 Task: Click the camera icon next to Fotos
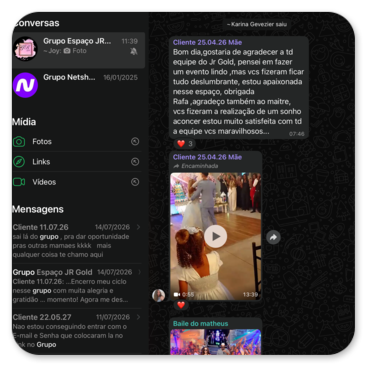coord(19,142)
